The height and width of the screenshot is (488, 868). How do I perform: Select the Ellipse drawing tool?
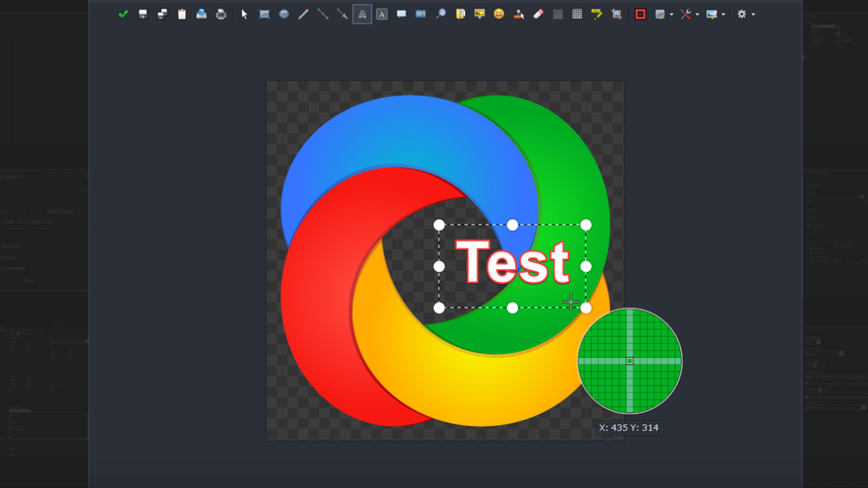[284, 14]
